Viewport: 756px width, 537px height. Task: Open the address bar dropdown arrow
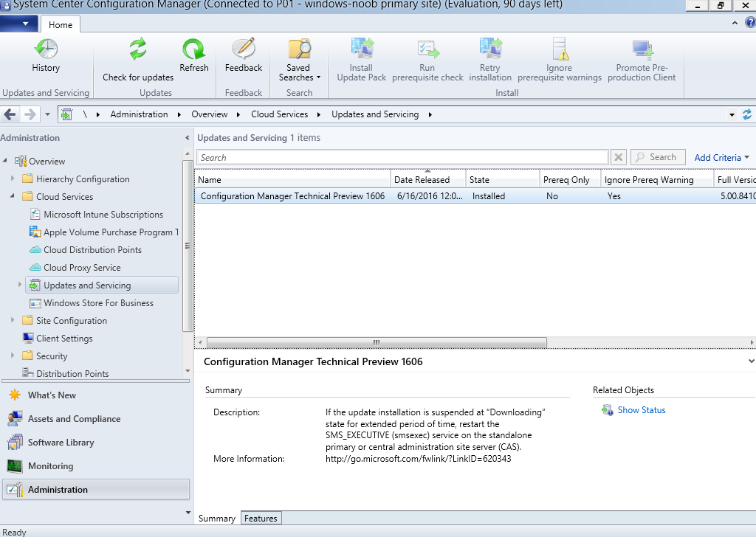point(732,114)
